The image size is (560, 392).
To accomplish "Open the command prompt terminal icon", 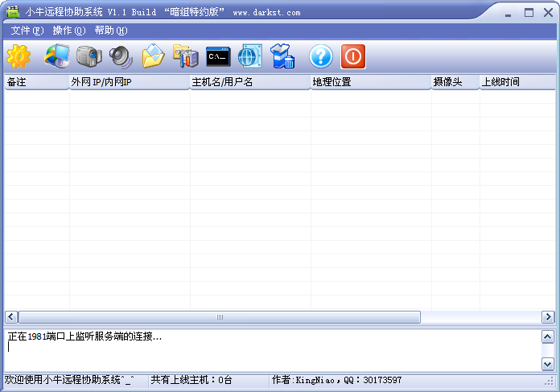I will (x=218, y=56).
